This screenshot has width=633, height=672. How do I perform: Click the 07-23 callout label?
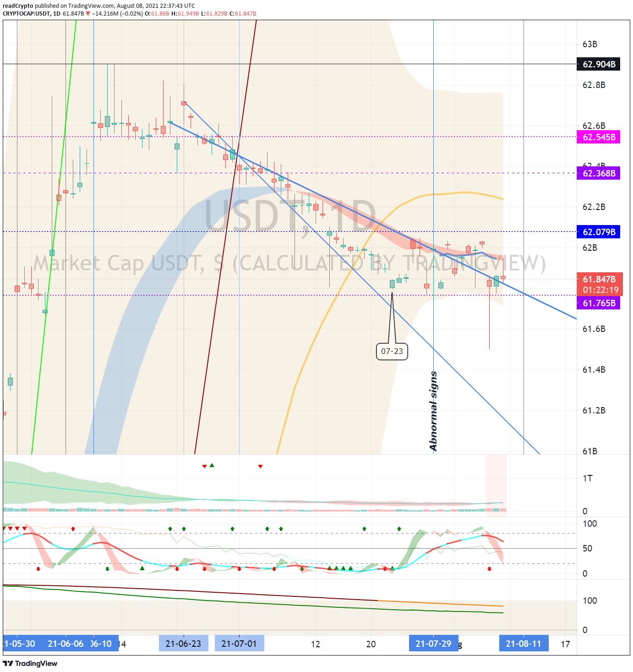tap(392, 351)
